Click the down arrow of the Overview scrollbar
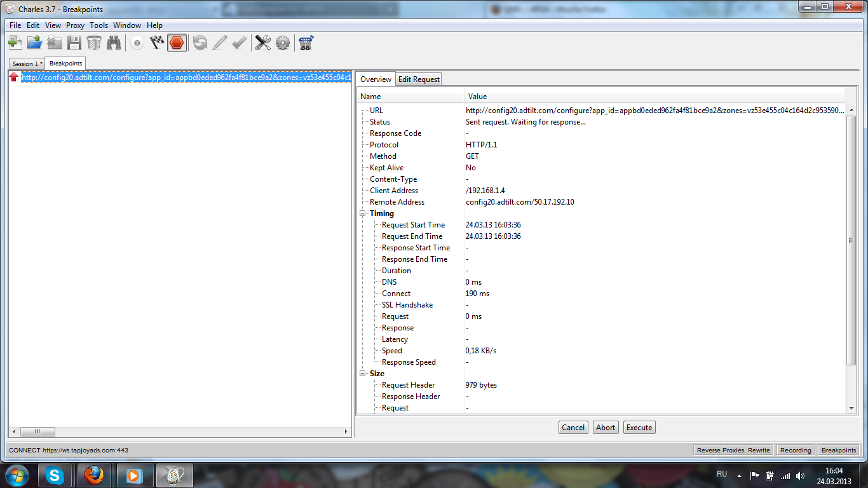Image resolution: width=868 pixels, height=488 pixels. (x=852, y=409)
